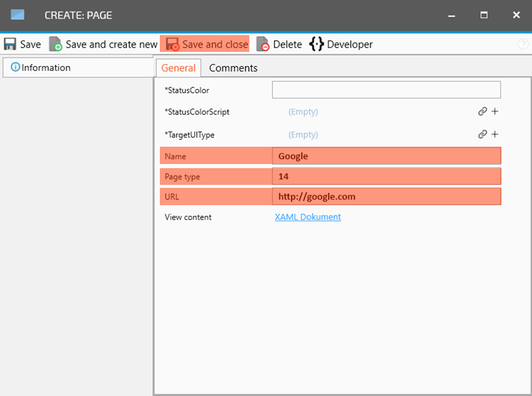This screenshot has width=532, height=396.
Task: Click the Page type field showing 14
Action: [x=386, y=177]
